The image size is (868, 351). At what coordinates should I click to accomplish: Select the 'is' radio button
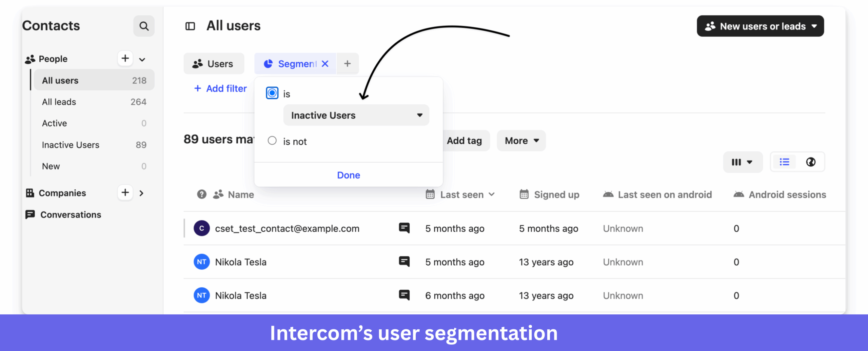tap(272, 93)
